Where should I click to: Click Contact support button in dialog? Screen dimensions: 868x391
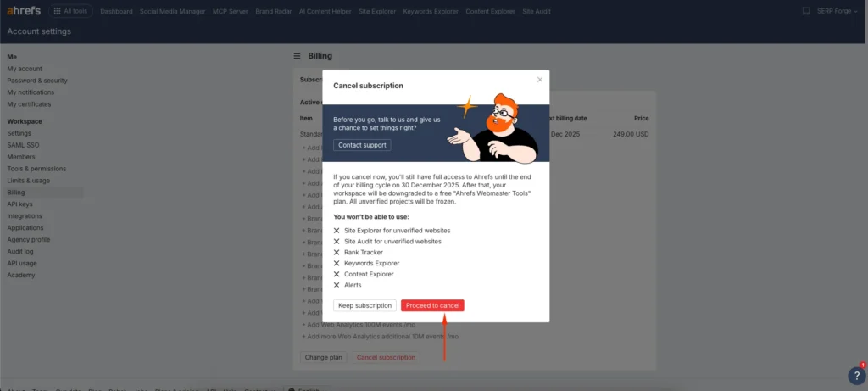click(x=363, y=145)
